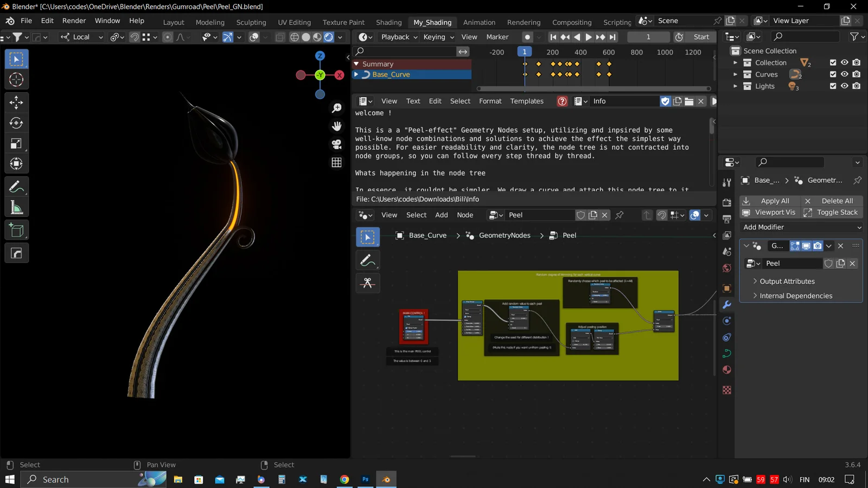Image resolution: width=868 pixels, height=488 pixels.
Task: Click the current frame slider showing 1
Action: click(648, 37)
